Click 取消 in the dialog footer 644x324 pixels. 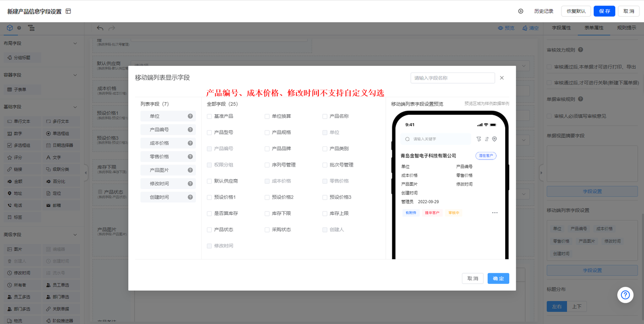click(472, 278)
